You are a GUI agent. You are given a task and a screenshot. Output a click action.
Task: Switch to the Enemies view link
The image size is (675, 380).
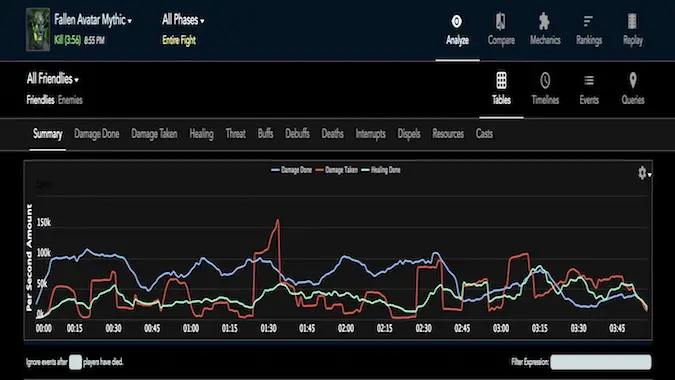tap(70, 100)
